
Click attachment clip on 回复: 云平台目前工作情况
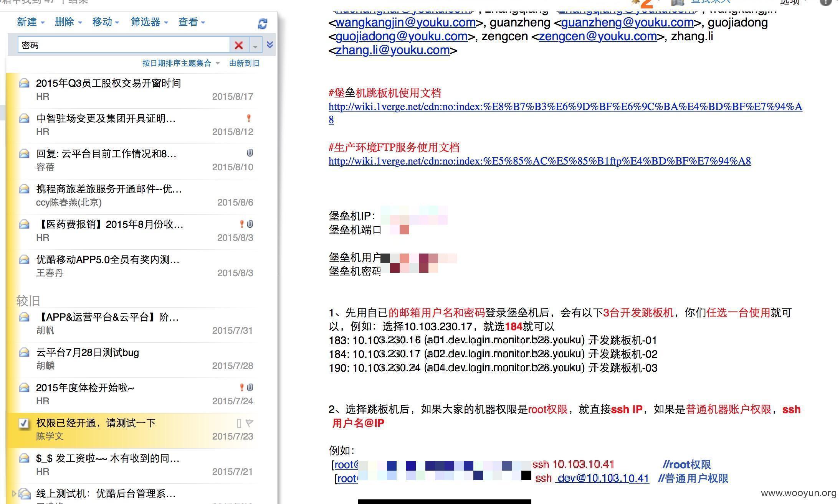coord(250,153)
